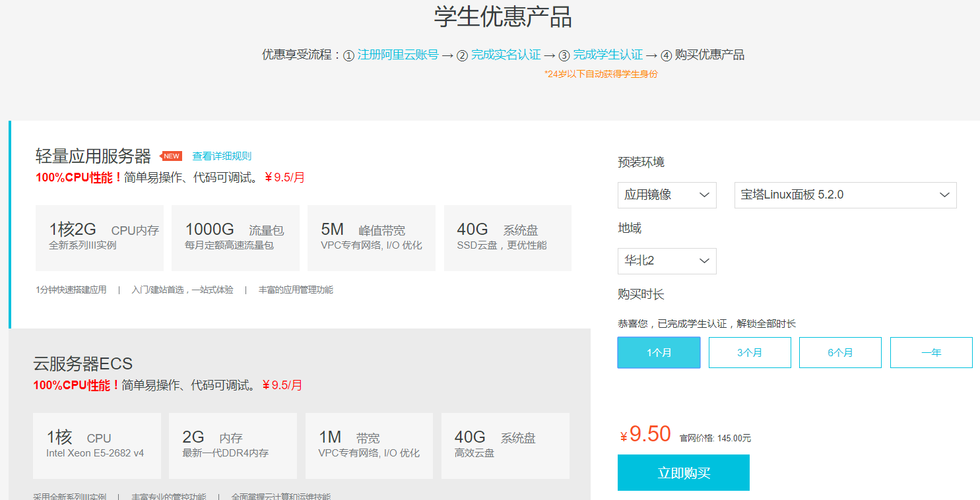This screenshot has height=500, width=980.
Task: Select the 一年 duration option
Action: [x=931, y=352]
